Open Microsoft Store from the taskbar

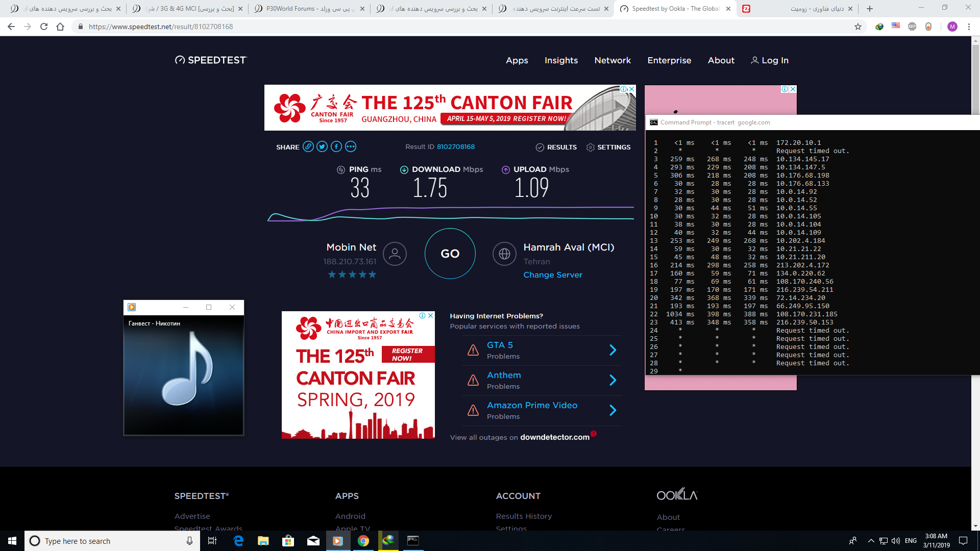288,541
